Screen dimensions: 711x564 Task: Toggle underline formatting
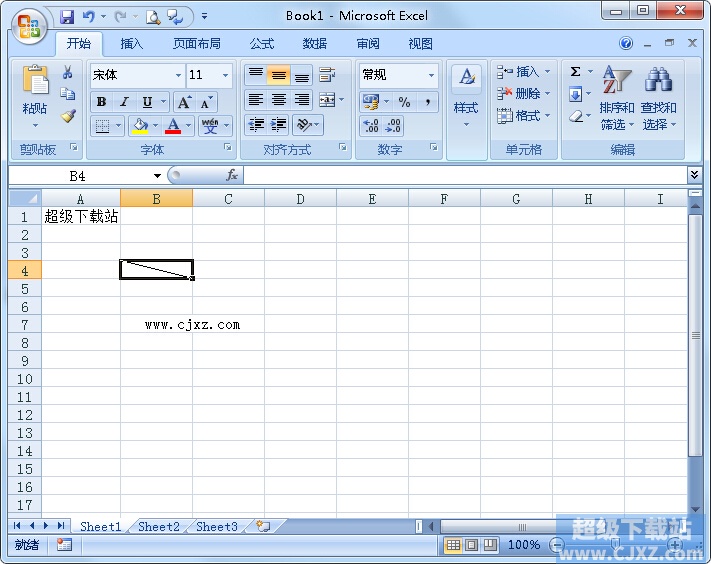tap(147, 102)
